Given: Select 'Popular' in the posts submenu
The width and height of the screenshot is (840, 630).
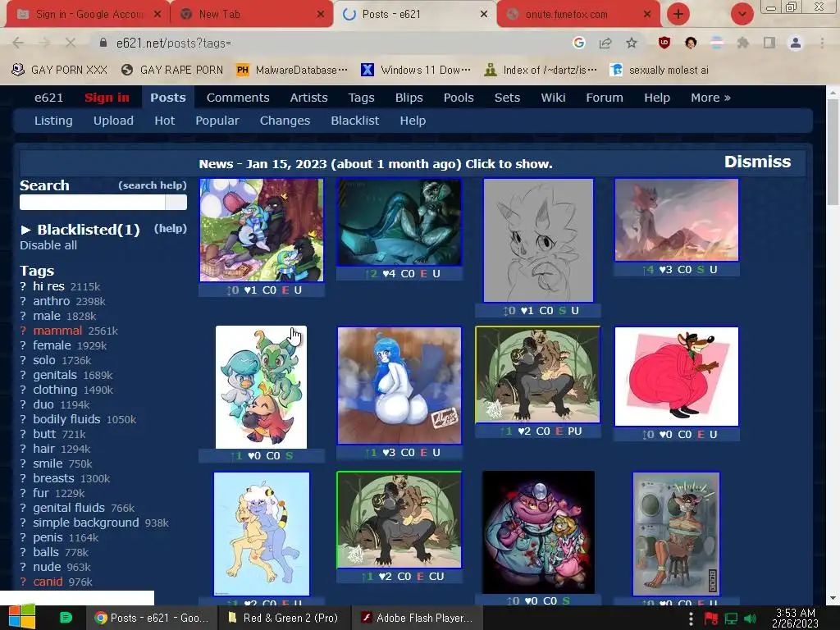Looking at the screenshot, I should (x=217, y=121).
